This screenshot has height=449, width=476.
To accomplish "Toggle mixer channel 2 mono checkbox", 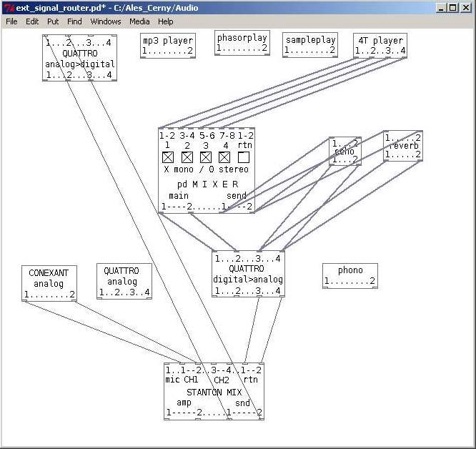I will (x=187, y=157).
